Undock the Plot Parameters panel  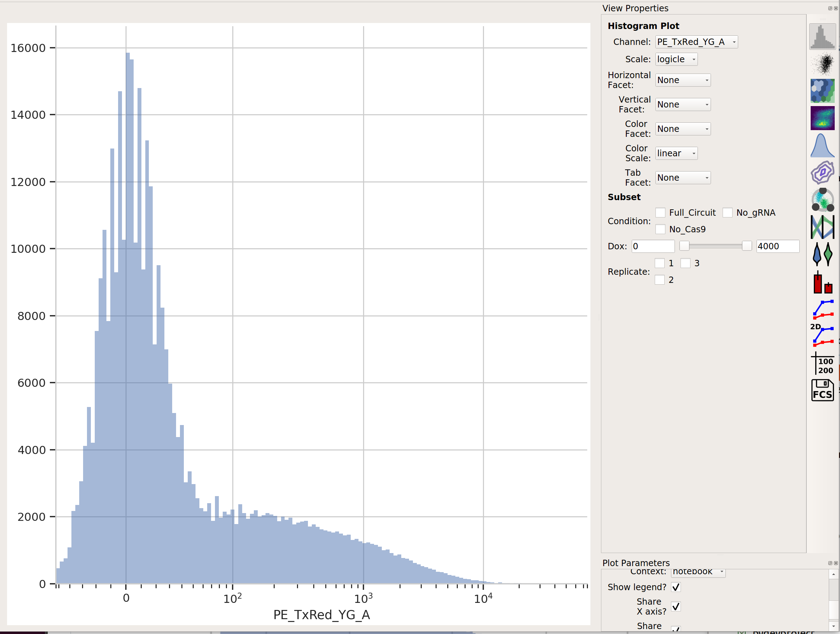click(x=830, y=563)
